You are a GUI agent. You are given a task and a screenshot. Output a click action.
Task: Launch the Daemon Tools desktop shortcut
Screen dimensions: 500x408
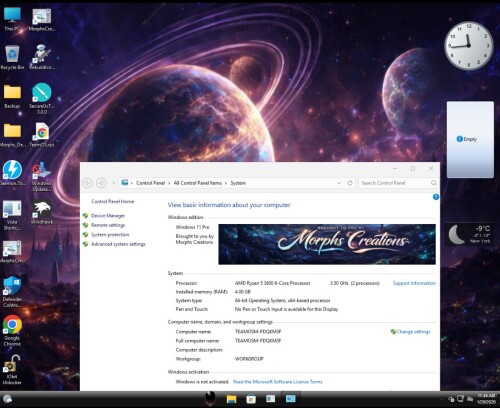pos(12,173)
